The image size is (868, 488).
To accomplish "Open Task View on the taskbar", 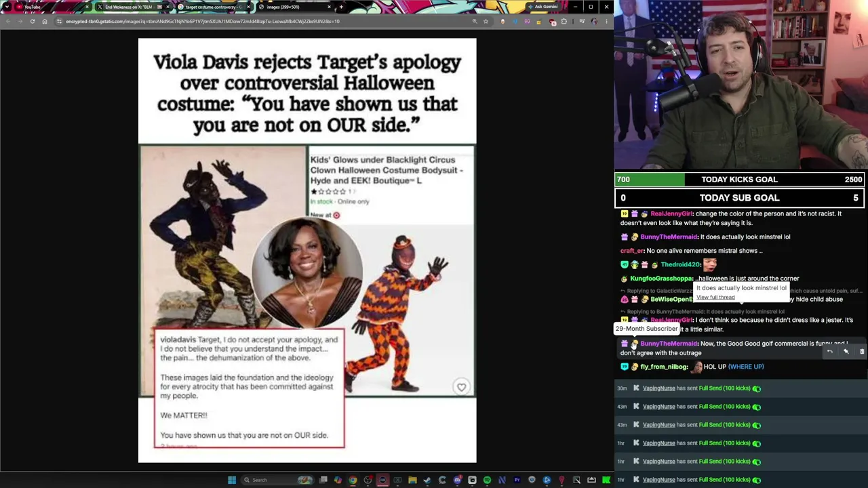I will 323,480.
